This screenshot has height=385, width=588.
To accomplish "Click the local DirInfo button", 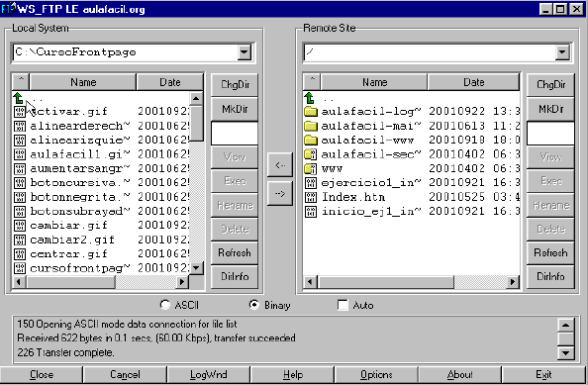I will point(235,277).
